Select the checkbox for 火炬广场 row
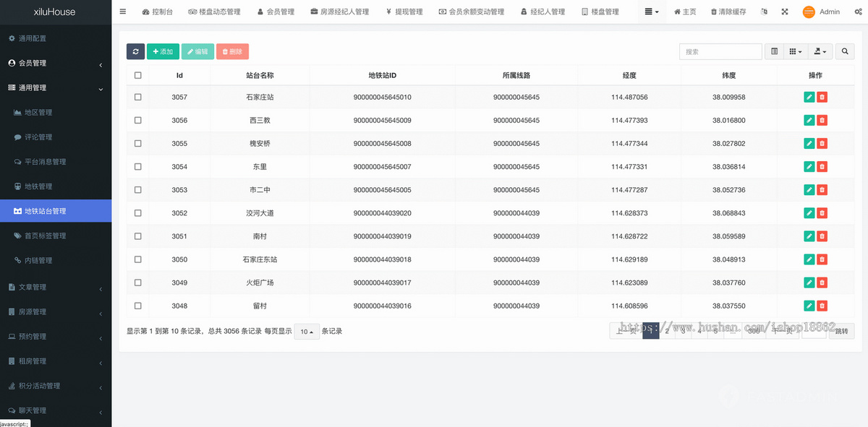868x427 pixels. click(137, 282)
